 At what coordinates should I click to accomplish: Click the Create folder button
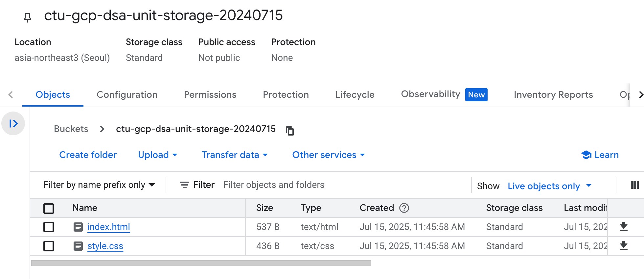point(88,155)
